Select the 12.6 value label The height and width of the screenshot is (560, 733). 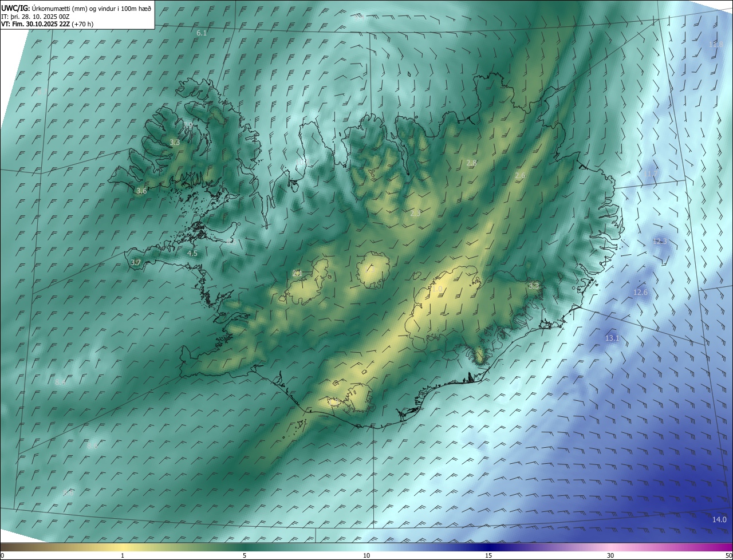pyautogui.click(x=640, y=293)
